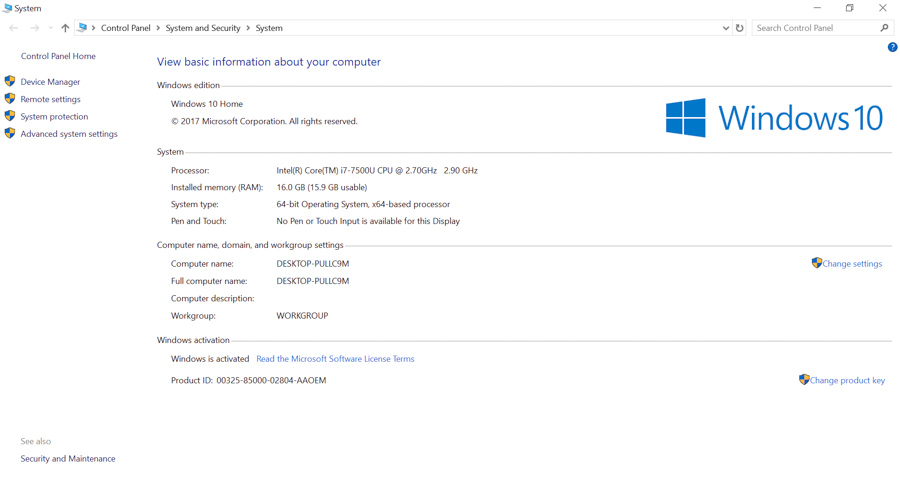Read the Microsoft Software License Terms
The image size is (900, 477).
(335, 359)
